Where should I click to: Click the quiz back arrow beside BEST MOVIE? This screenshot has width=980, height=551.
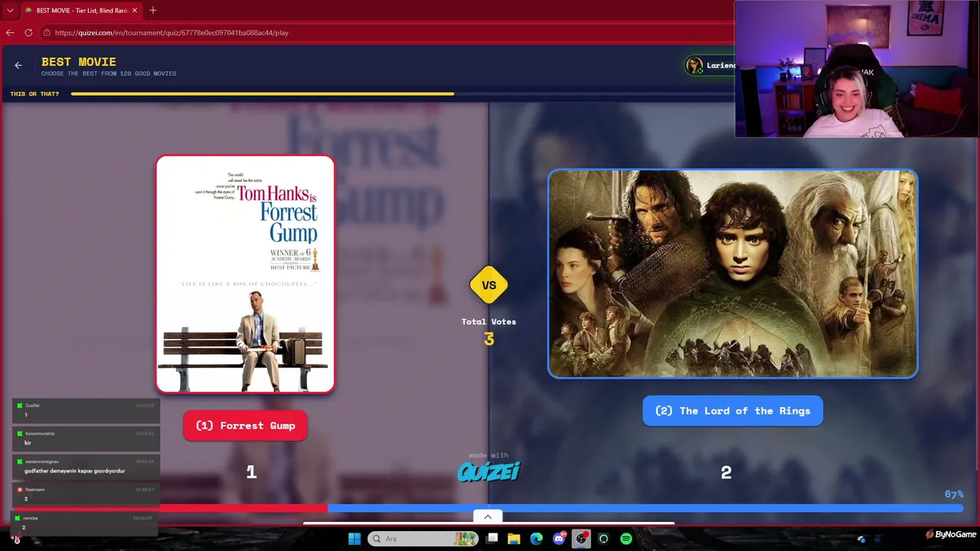18,66
